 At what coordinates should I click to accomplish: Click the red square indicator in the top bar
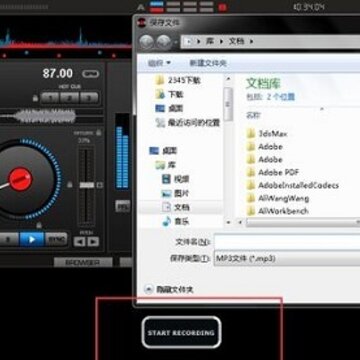pos(222,7)
